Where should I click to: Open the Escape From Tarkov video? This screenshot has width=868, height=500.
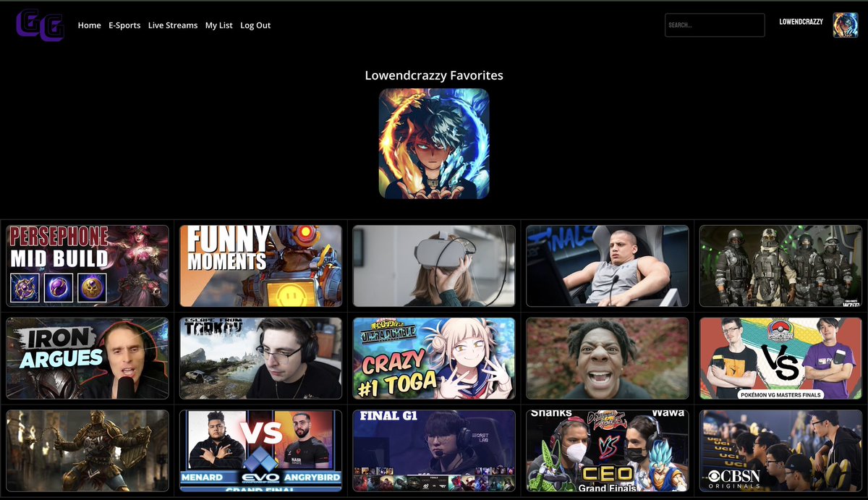pos(260,358)
